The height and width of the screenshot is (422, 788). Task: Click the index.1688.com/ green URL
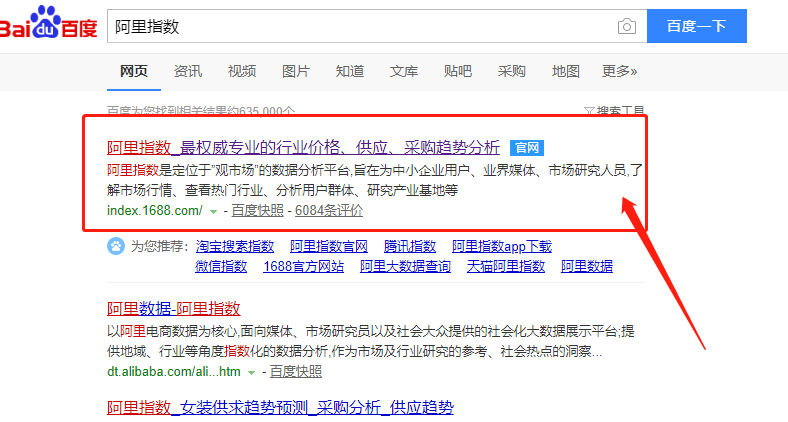(155, 210)
